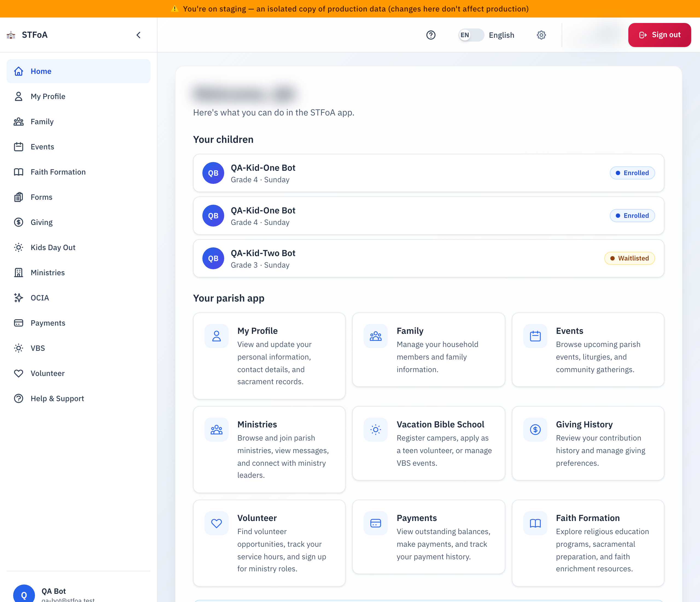Viewport: 700px width, 602px height.
Task: Open the QA-Kid-Two Bot child card
Action: (x=428, y=259)
